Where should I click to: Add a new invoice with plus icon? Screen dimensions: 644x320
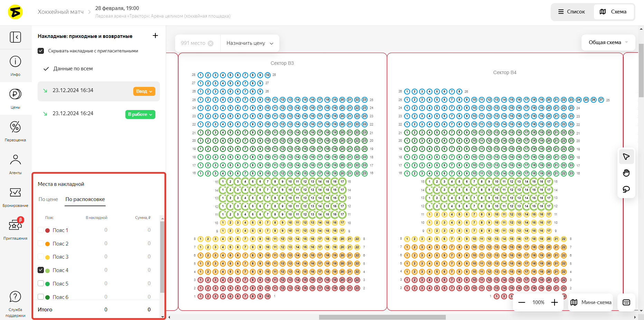[x=155, y=36]
